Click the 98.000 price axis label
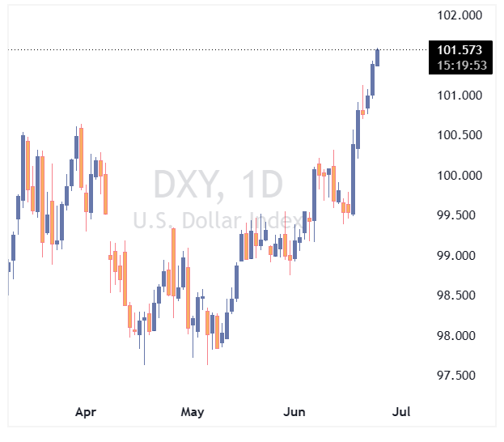Screen dimensions: 504x442 tap(455, 335)
